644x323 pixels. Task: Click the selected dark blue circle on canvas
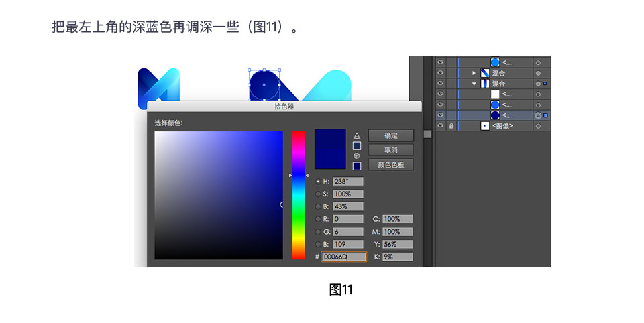(x=264, y=85)
